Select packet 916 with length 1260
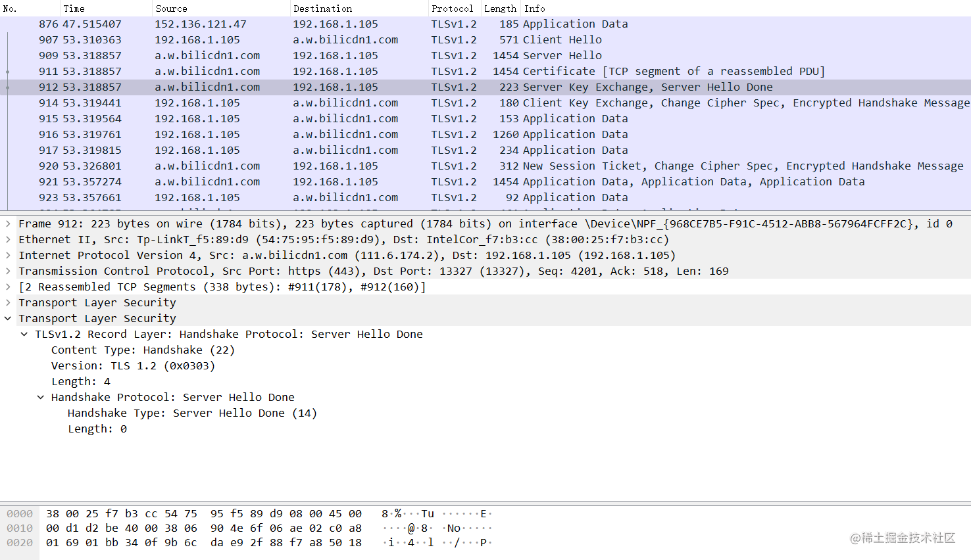Viewport: 971px width, 560px height. pos(486,135)
